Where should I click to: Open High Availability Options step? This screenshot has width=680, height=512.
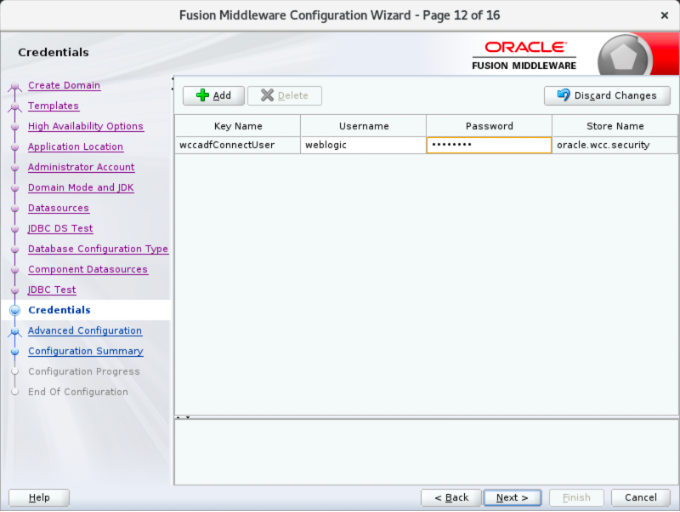tap(86, 126)
